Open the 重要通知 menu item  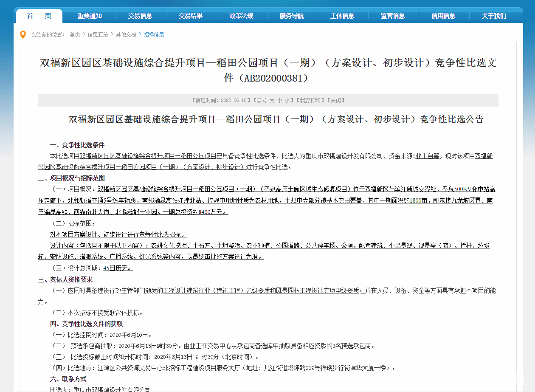(90, 16)
